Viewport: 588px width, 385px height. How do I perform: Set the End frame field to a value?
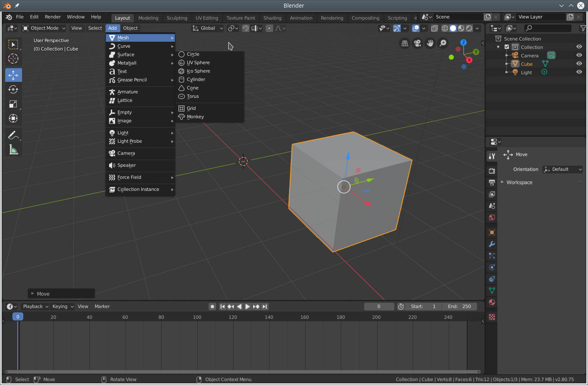click(x=460, y=306)
